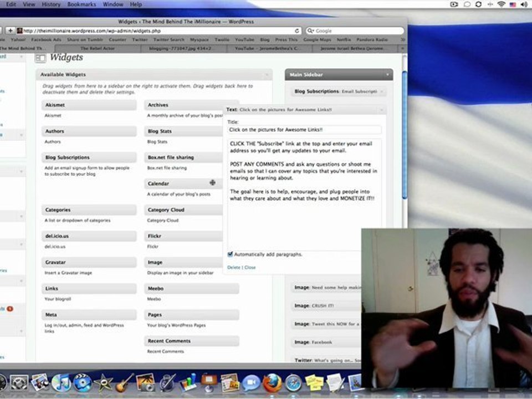Launch Numbers chart icon in dock
The width and height of the screenshot is (532, 399).
pos(188,383)
